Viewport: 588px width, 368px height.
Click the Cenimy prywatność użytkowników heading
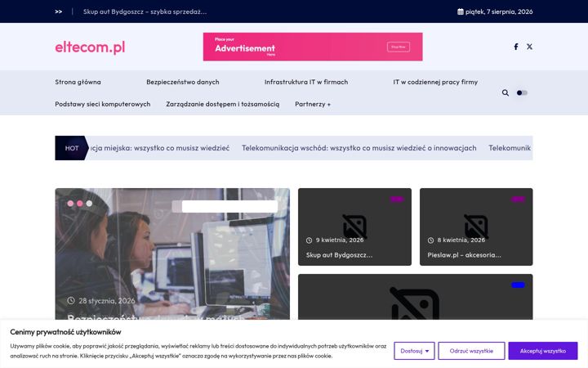point(65,332)
